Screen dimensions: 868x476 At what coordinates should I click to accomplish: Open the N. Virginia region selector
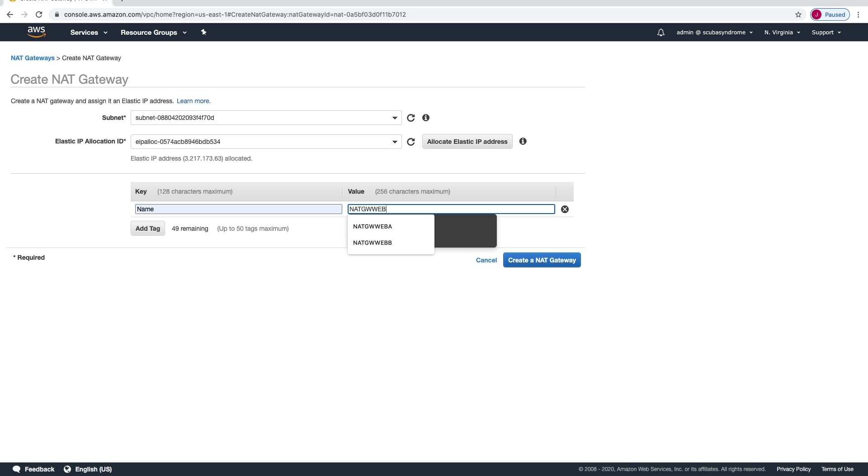(782, 33)
